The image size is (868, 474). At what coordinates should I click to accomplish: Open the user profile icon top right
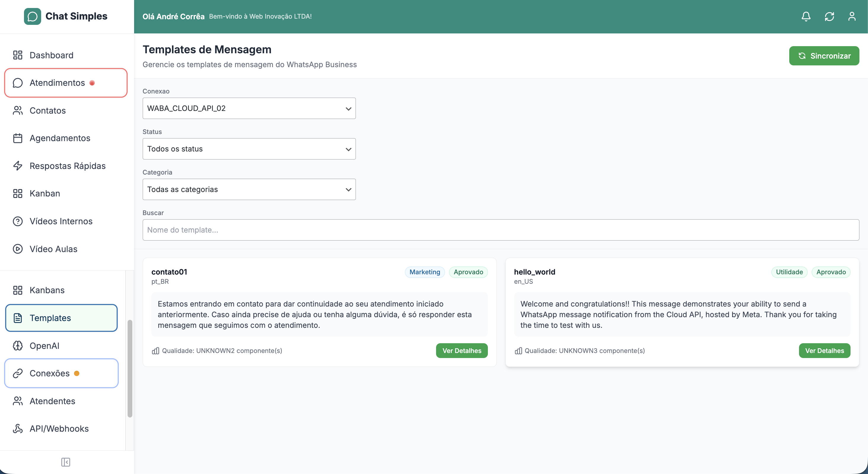click(852, 16)
